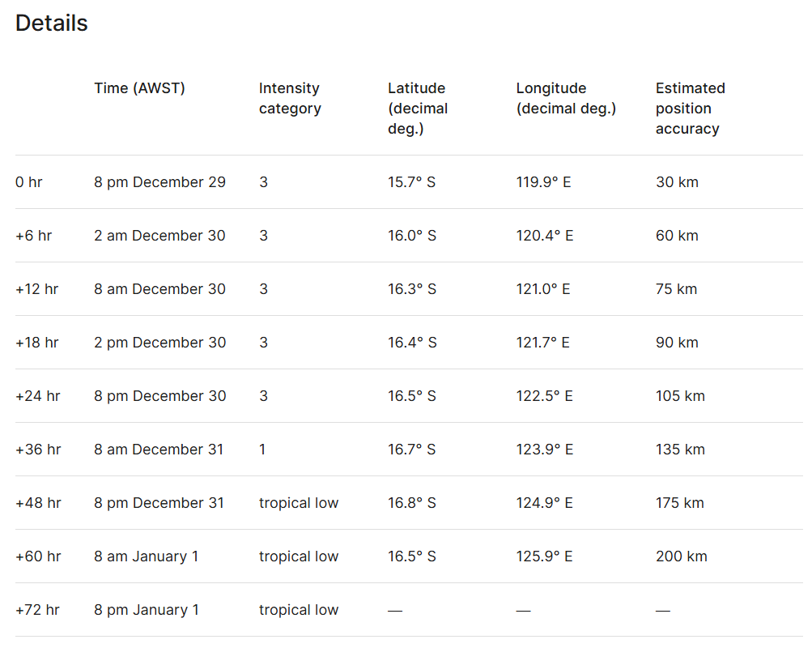Select the 8 am January 1 time cell
The image size is (812, 648).
tap(146, 556)
